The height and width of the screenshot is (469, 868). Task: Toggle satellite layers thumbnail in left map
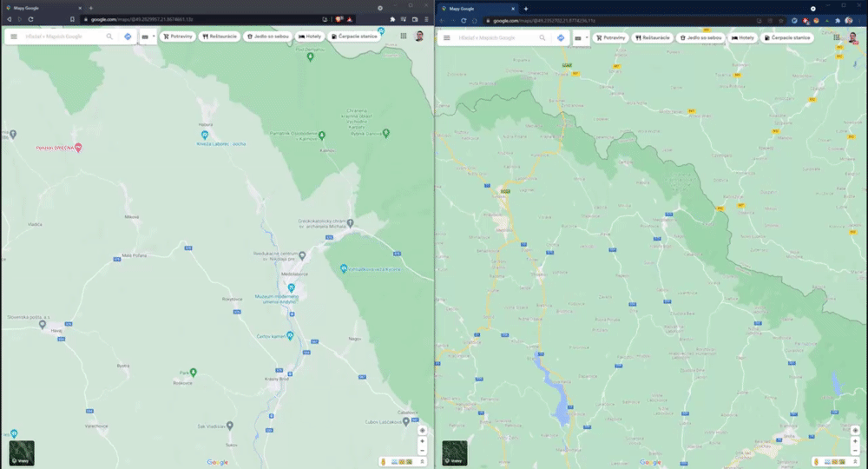tap(22, 453)
